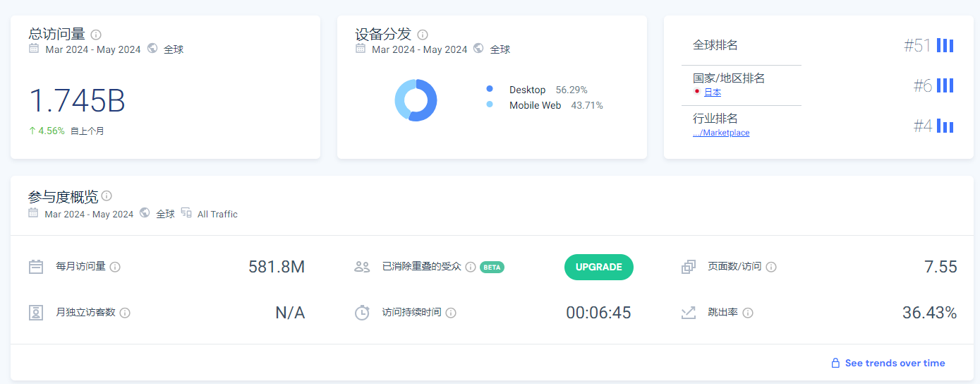Click calendar icon in 设备分发 card
This screenshot has width=980, height=384.
click(x=361, y=49)
